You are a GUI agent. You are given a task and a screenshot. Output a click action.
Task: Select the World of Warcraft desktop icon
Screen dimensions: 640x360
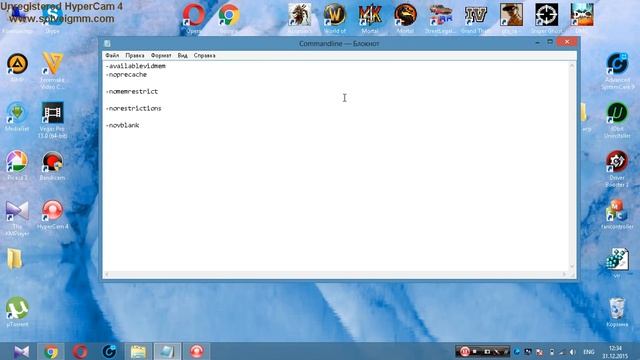point(335,18)
